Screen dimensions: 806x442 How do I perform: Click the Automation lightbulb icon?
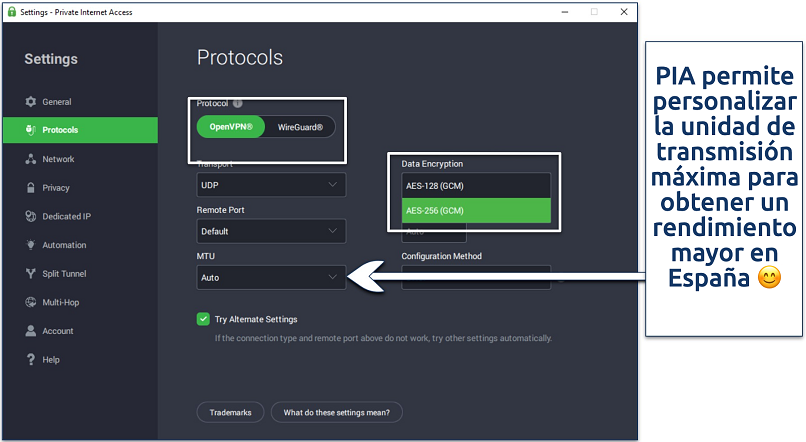pyautogui.click(x=31, y=245)
